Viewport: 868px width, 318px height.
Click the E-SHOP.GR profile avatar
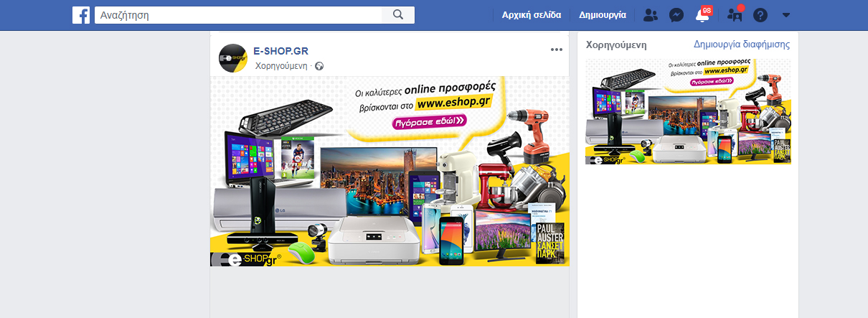(x=233, y=58)
